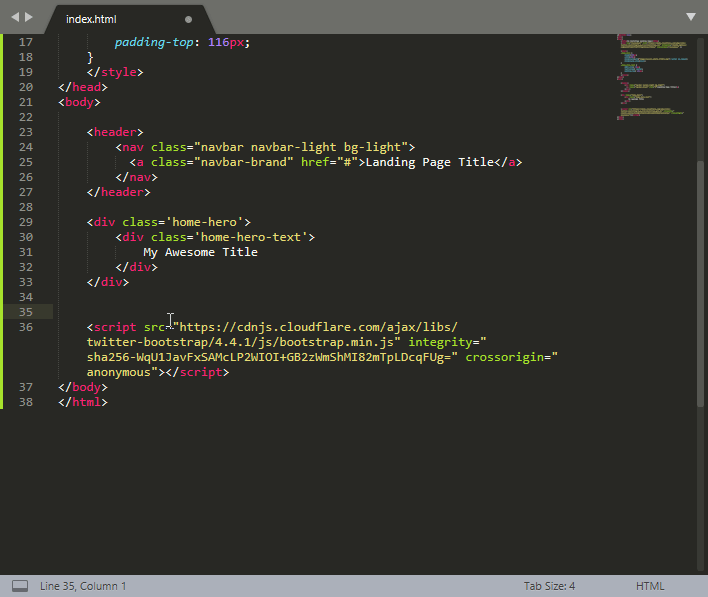Click line number 17 in gutter

(26, 42)
